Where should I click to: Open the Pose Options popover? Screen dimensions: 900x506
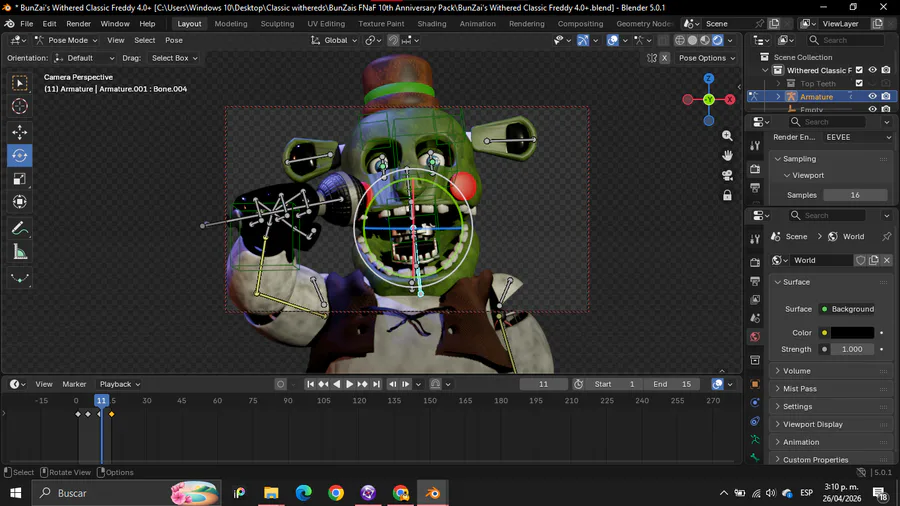point(706,58)
